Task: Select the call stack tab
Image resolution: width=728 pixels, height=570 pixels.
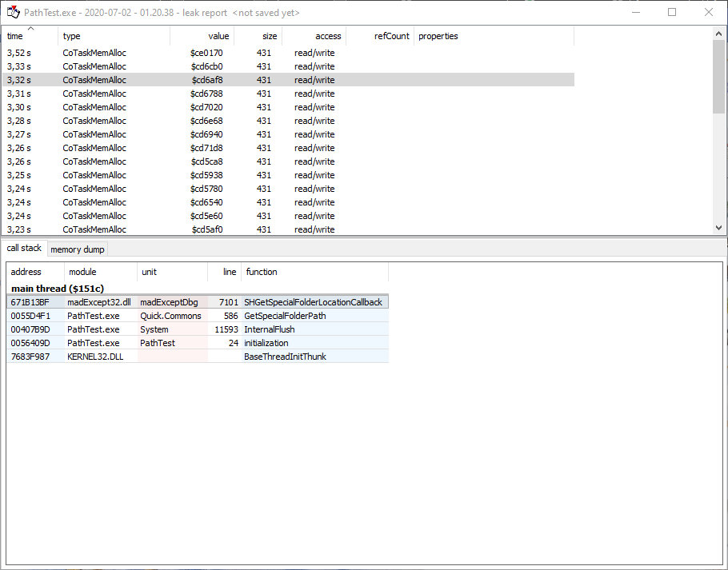Action: point(24,248)
